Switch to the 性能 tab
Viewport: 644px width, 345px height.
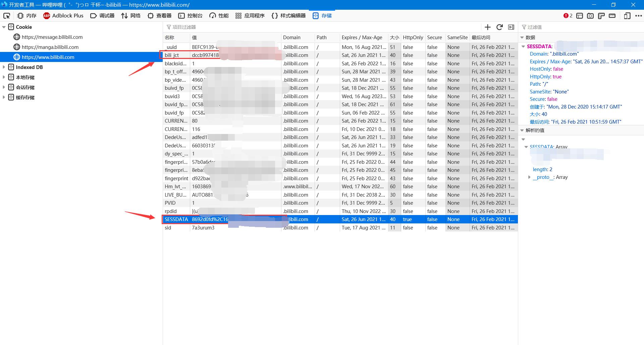click(219, 16)
